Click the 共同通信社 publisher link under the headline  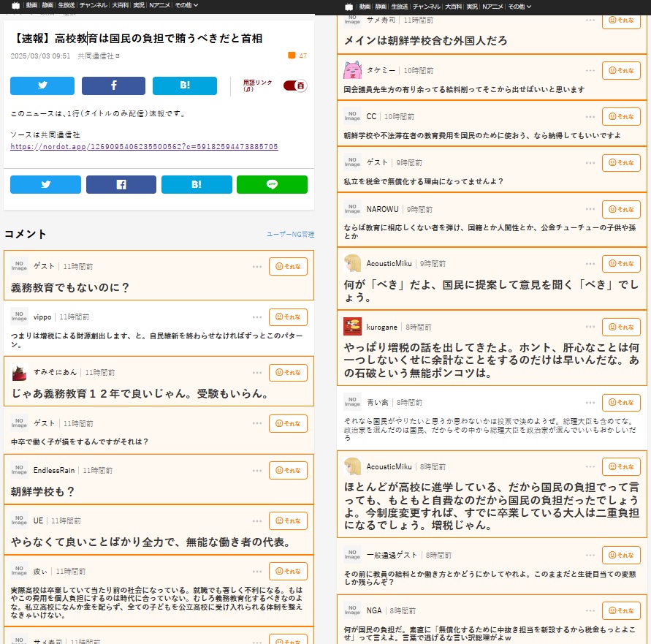[96, 56]
